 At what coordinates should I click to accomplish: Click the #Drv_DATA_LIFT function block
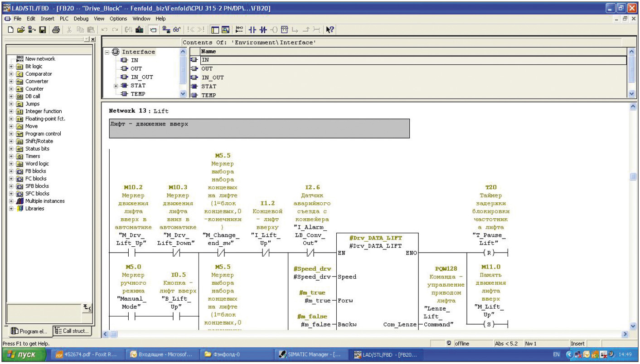coord(377,281)
